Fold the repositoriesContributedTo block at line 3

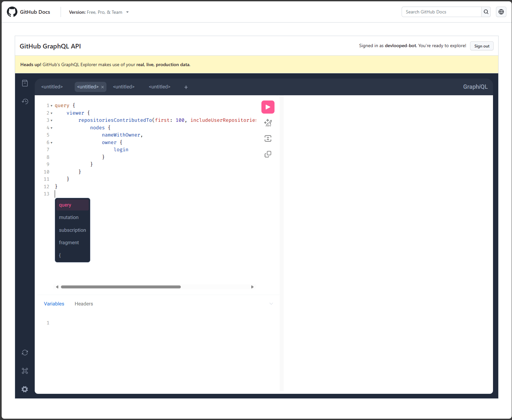[x=51, y=120]
